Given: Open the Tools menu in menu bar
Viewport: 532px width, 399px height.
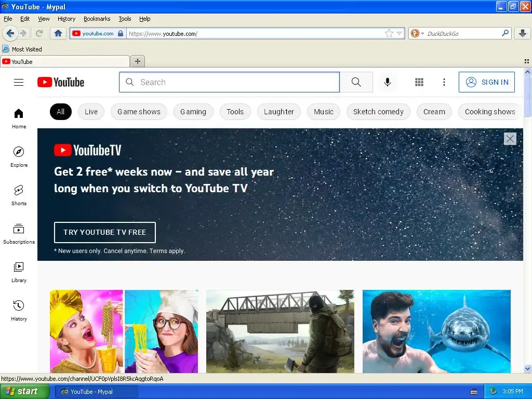Looking at the screenshot, I should point(125,19).
